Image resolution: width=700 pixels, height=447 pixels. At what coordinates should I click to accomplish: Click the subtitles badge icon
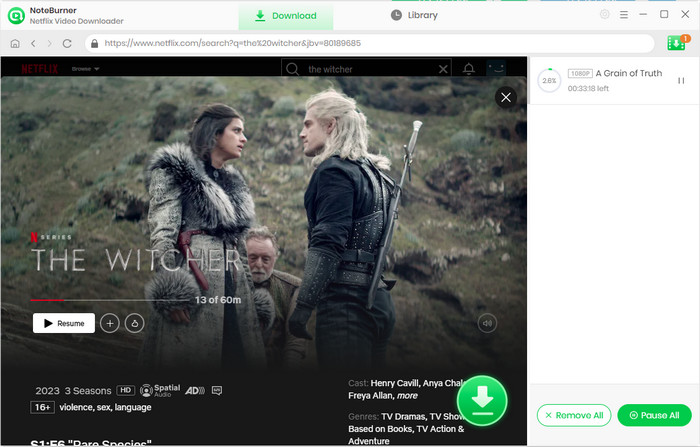coord(217,391)
